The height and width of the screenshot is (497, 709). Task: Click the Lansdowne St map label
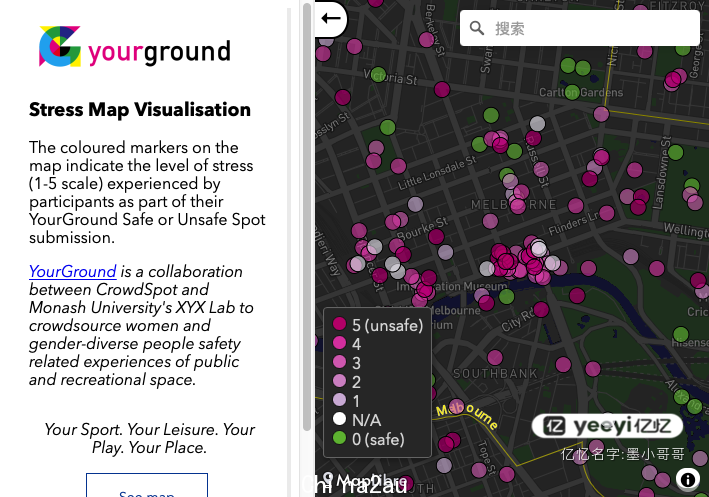pos(661,172)
